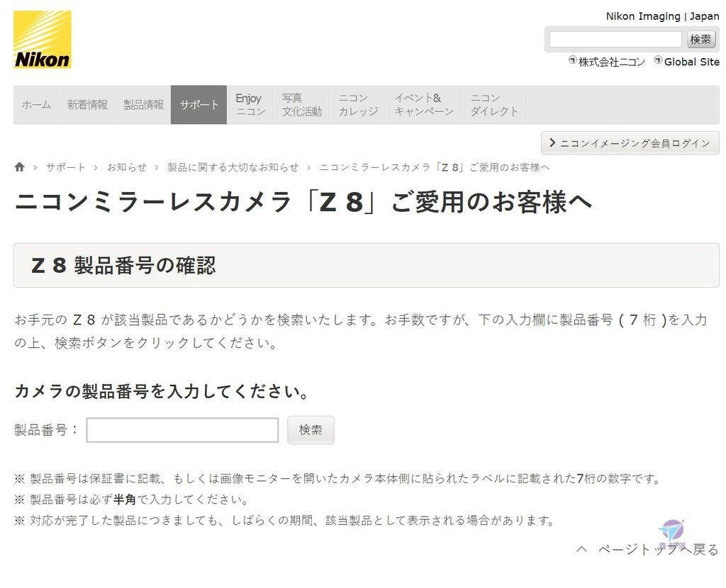Click the 検索 button beside the site search field
This screenshot has height=588, width=726.
click(700, 40)
